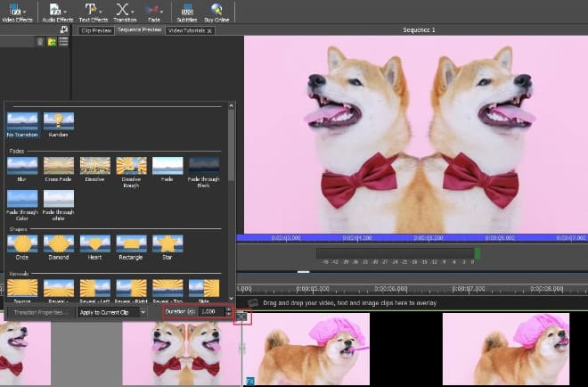Select the plain Fade transition
This screenshot has width=588, height=387.
pos(167,169)
